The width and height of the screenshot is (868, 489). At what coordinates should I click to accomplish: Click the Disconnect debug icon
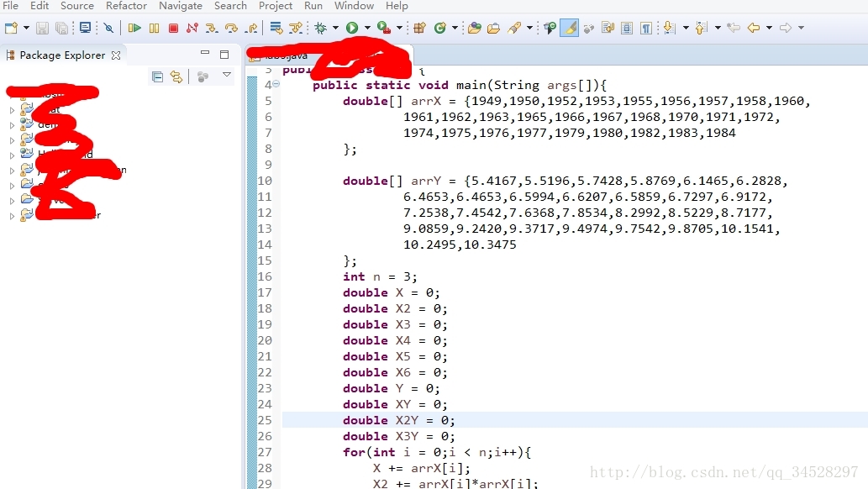[x=192, y=28]
